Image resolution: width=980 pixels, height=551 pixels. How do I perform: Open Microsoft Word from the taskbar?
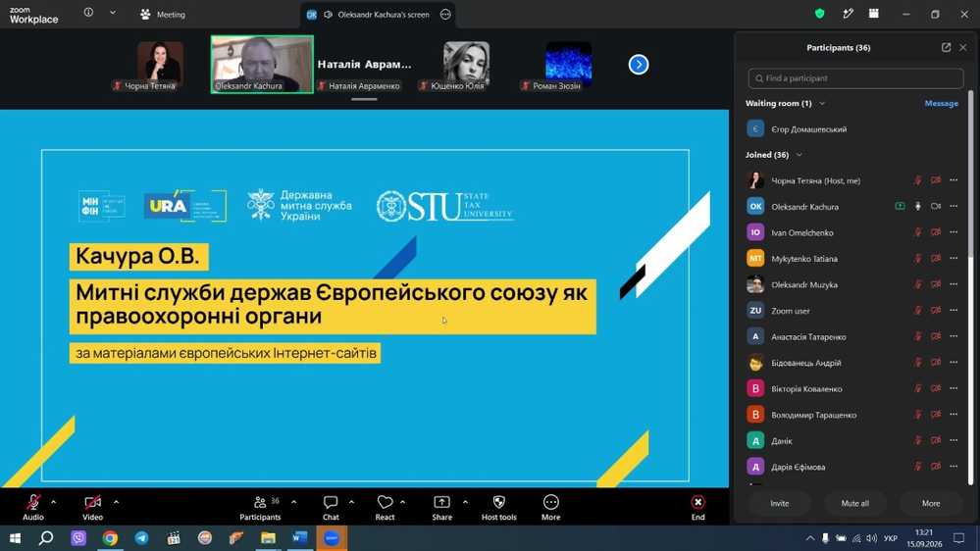(x=299, y=538)
